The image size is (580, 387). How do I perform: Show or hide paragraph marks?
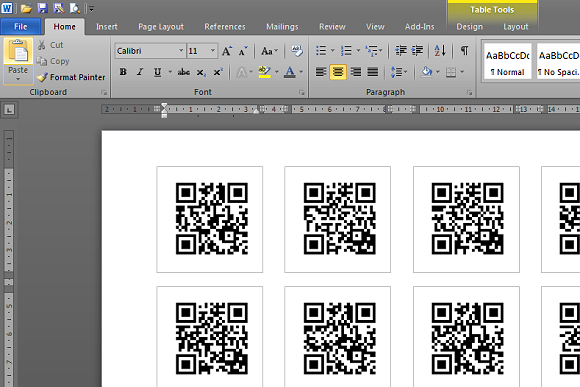(464, 51)
